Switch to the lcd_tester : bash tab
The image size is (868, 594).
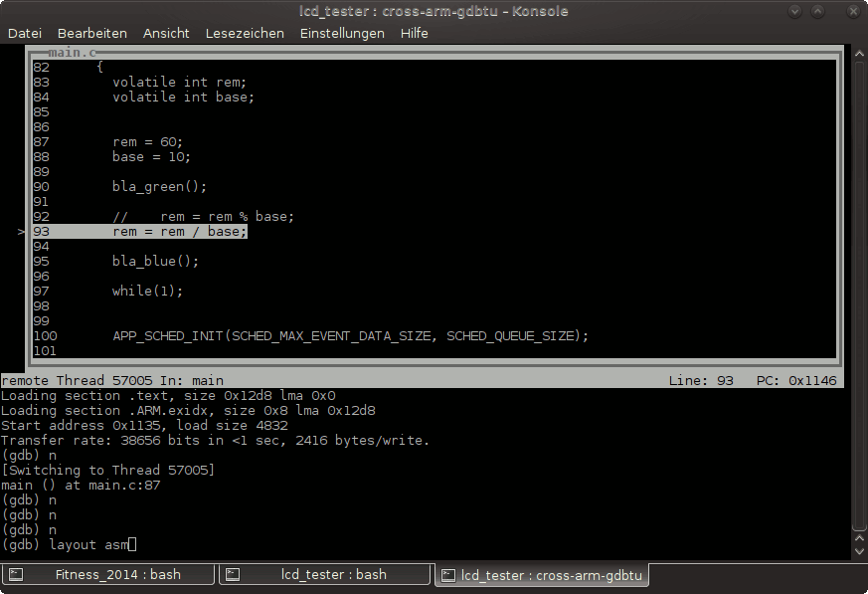pos(324,575)
